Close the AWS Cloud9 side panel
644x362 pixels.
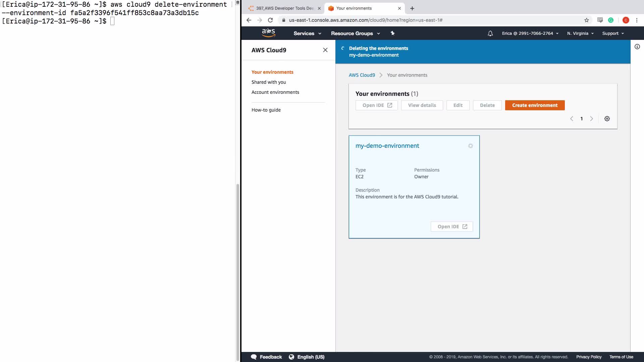(325, 50)
